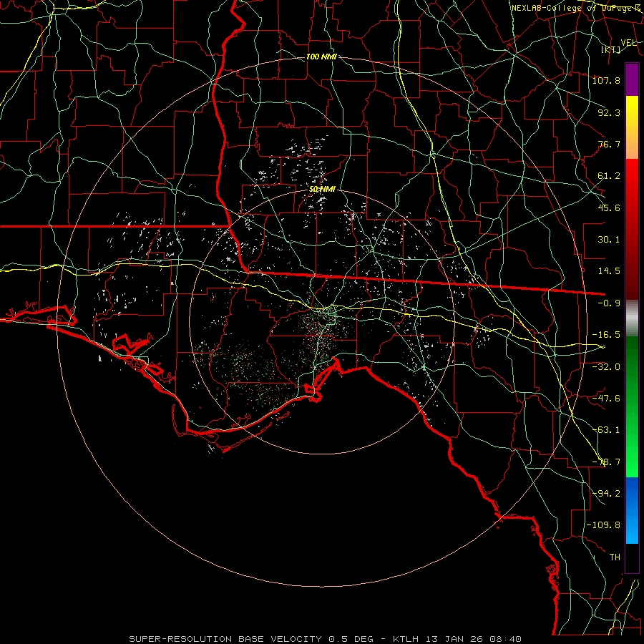Click the 107.8 value on the velocity scale
This screenshot has height=644, width=644.
coord(606,80)
